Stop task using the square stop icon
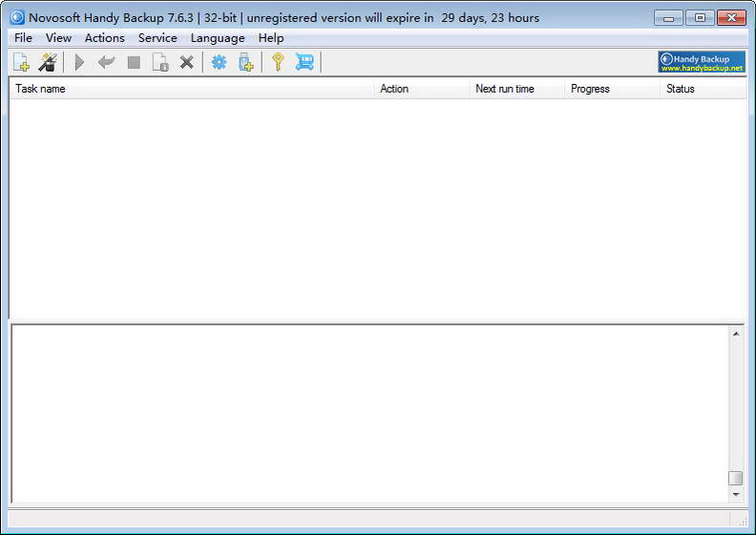This screenshot has height=535, width=756. point(134,62)
